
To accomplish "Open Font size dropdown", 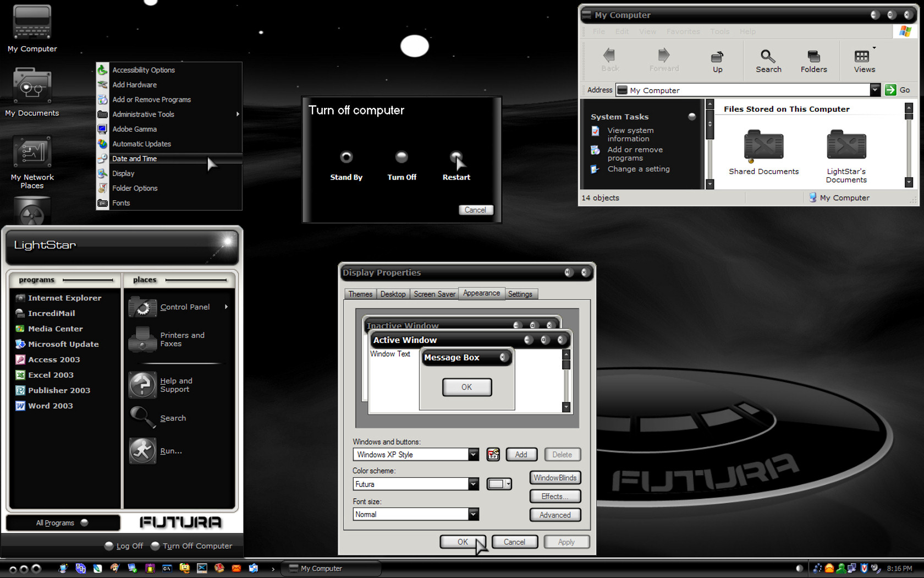I will pyautogui.click(x=473, y=514).
